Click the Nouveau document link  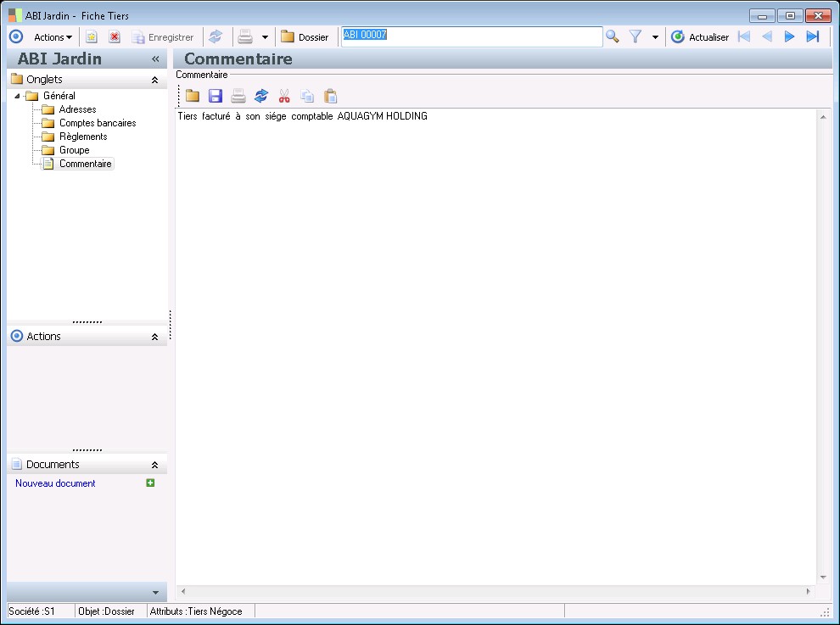[55, 483]
